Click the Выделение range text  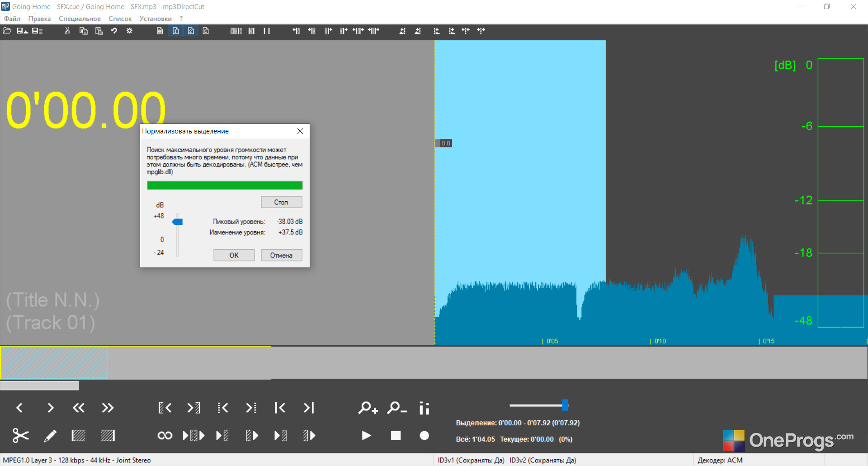coord(518,423)
